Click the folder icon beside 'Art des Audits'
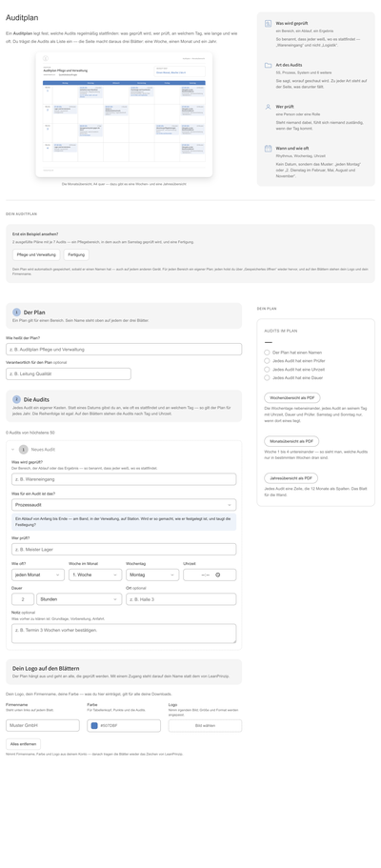 (268, 66)
